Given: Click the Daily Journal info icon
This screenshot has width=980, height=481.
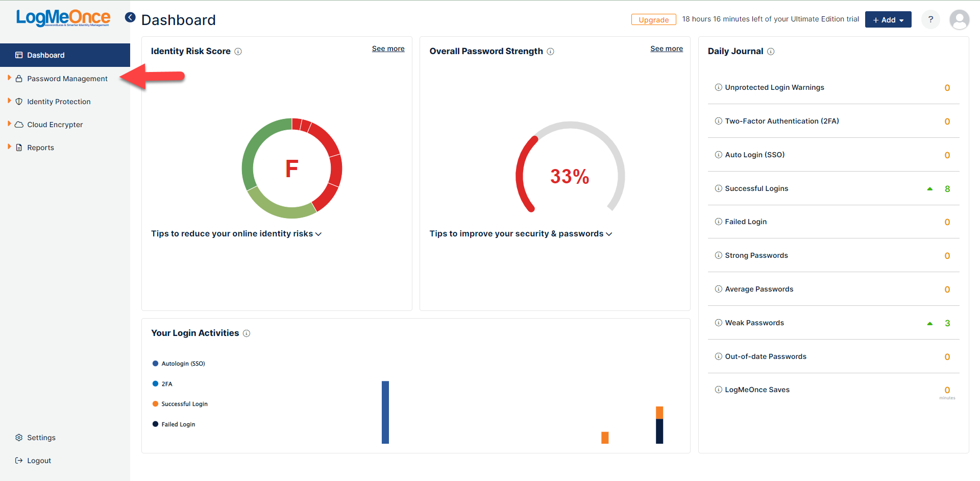Looking at the screenshot, I should coord(771,52).
